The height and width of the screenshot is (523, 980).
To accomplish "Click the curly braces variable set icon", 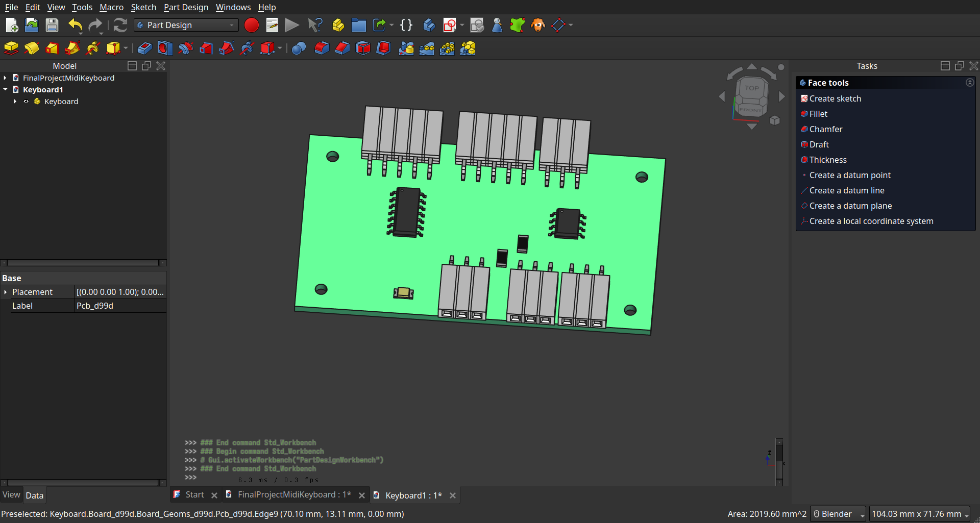I will coord(406,25).
